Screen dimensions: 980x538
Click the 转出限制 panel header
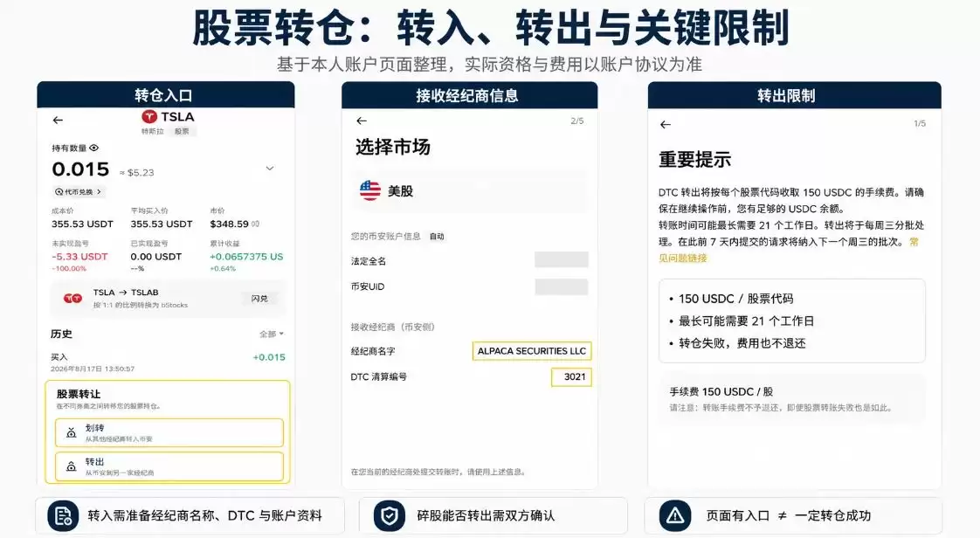(x=794, y=95)
